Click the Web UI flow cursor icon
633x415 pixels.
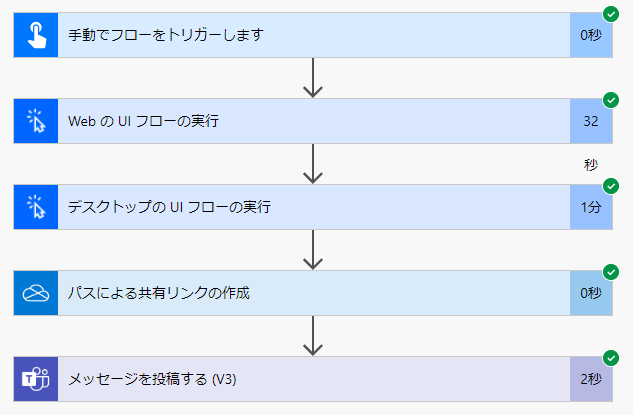pos(36,121)
